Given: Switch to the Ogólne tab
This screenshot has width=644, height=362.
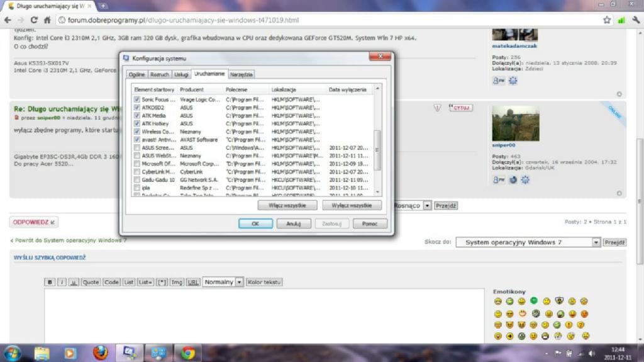Looking at the screenshot, I should [x=136, y=74].
